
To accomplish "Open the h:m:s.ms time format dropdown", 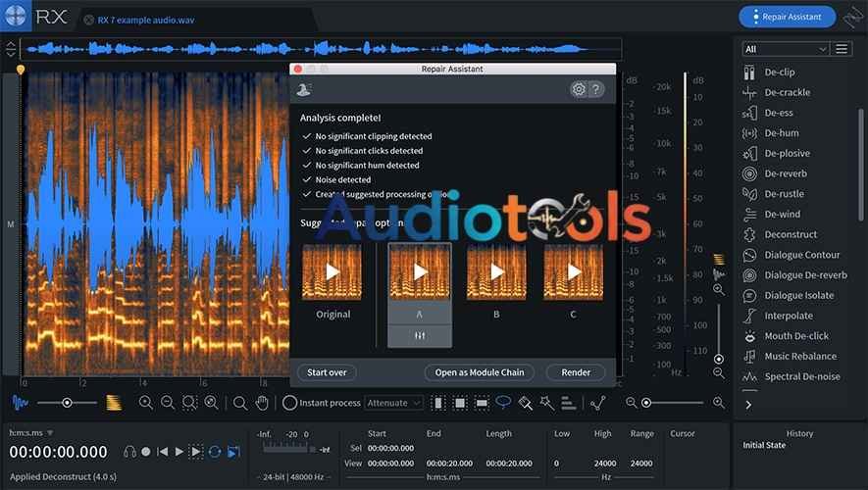I will coord(31,432).
